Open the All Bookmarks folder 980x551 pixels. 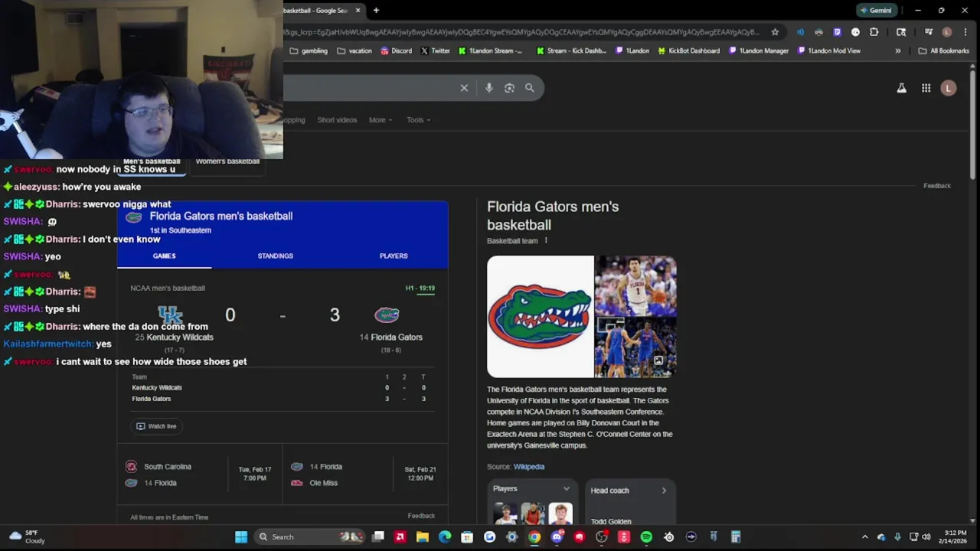943,51
